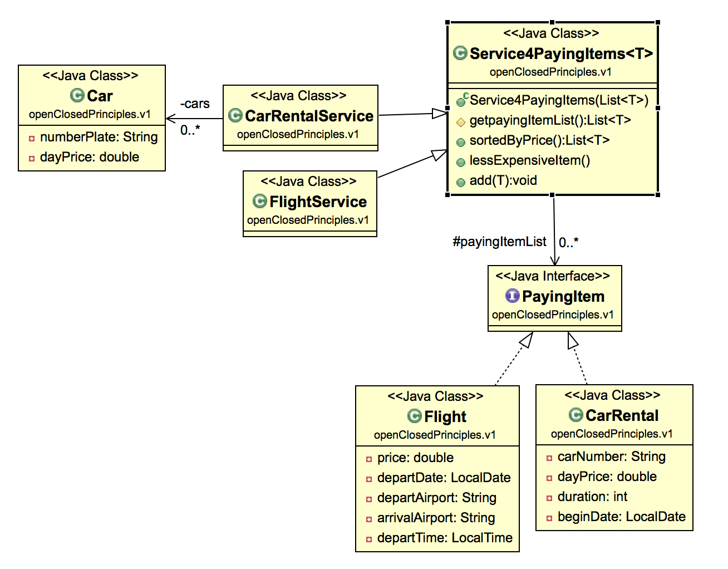Click the #payingItemList association label
Viewport: 728px width, 569px height.
499,242
